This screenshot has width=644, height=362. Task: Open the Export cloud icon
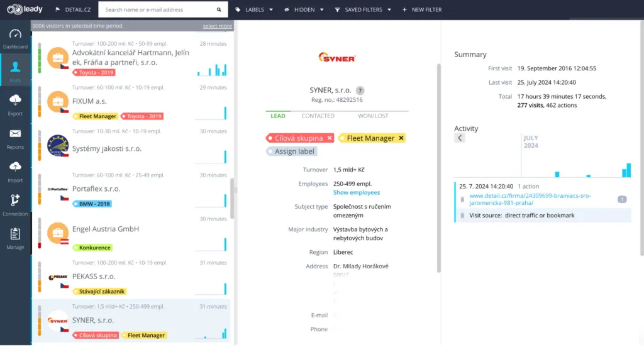click(x=15, y=100)
